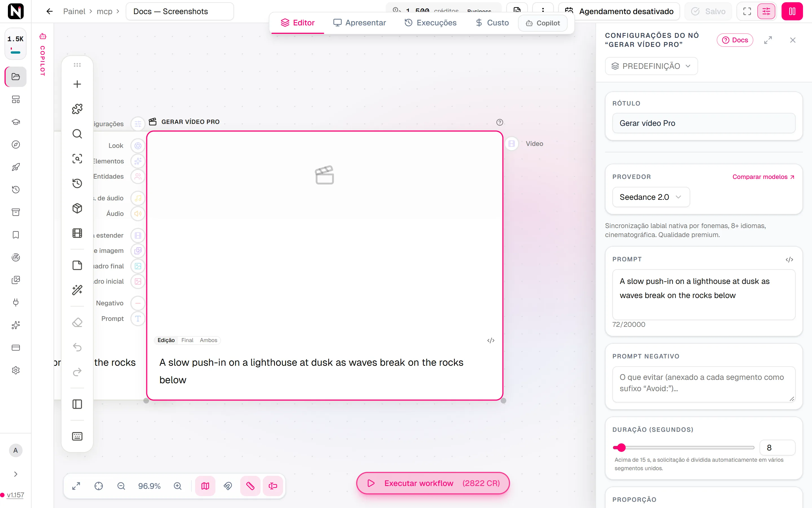Switch to the Execuções tab
Screen dimensions: 812x508
431,23
